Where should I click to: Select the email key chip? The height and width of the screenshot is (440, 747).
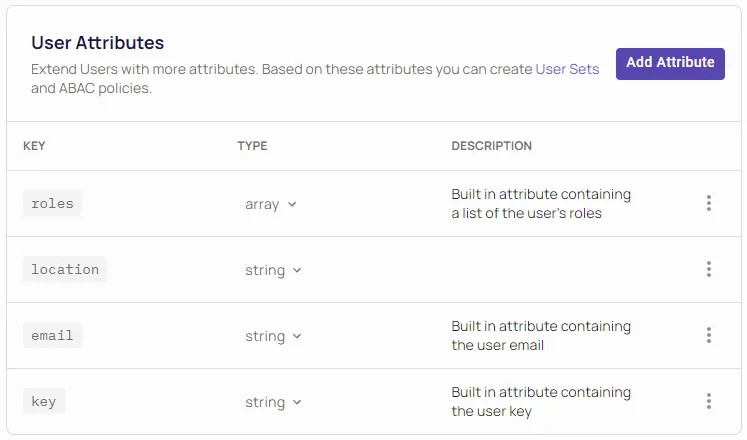coord(53,336)
